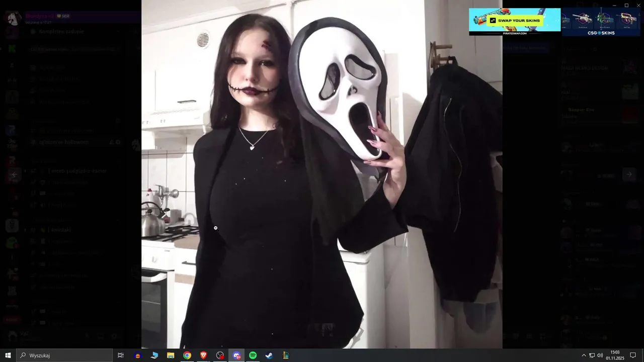Open League of Legends taskbar icon

tap(286, 355)
